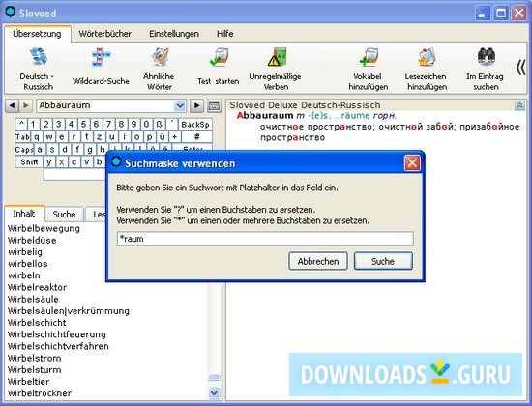The image size is (532, 406).
Task: Select Wirbeldüse in word list
Action: click(x=32, y=241)
